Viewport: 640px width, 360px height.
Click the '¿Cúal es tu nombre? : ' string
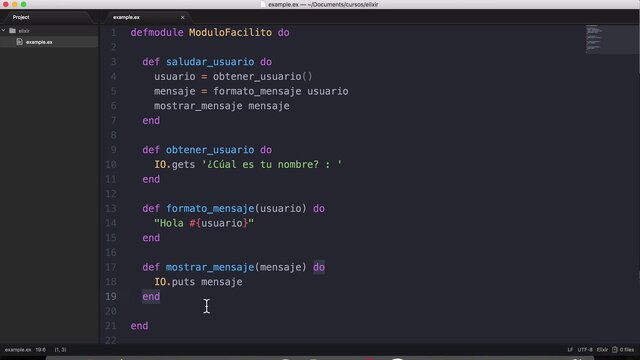(x=272, y=164)
